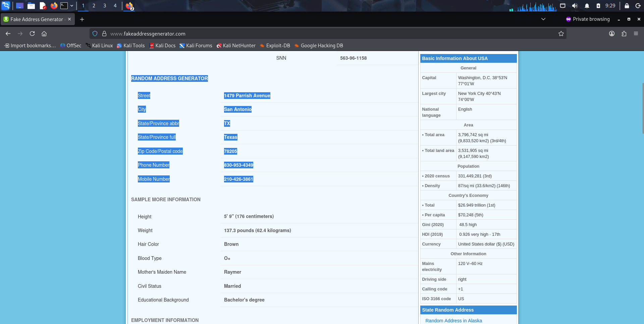Open the extensions puzzle icon
644x324 pixels.
624,34
